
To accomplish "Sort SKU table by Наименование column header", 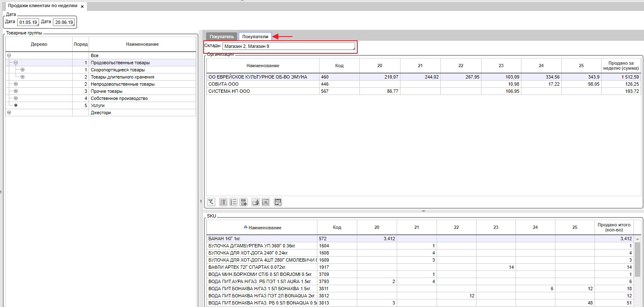I will coord(264,228).
